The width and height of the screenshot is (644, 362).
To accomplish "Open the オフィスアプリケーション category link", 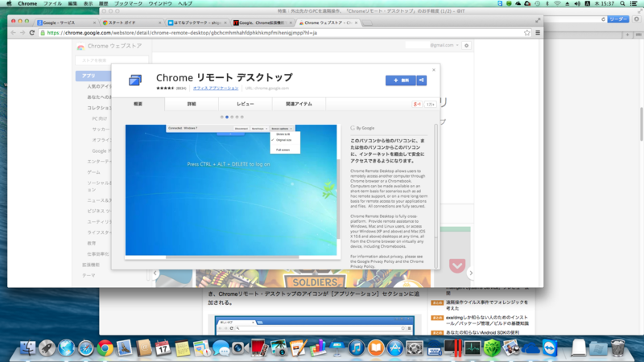I will click(x=216, y=88).
